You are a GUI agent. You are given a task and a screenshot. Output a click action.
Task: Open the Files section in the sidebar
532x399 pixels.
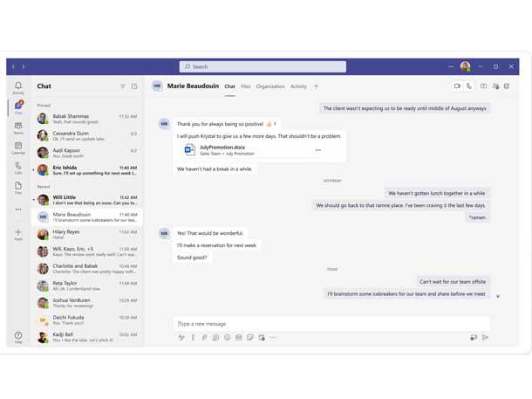(18, 188)
